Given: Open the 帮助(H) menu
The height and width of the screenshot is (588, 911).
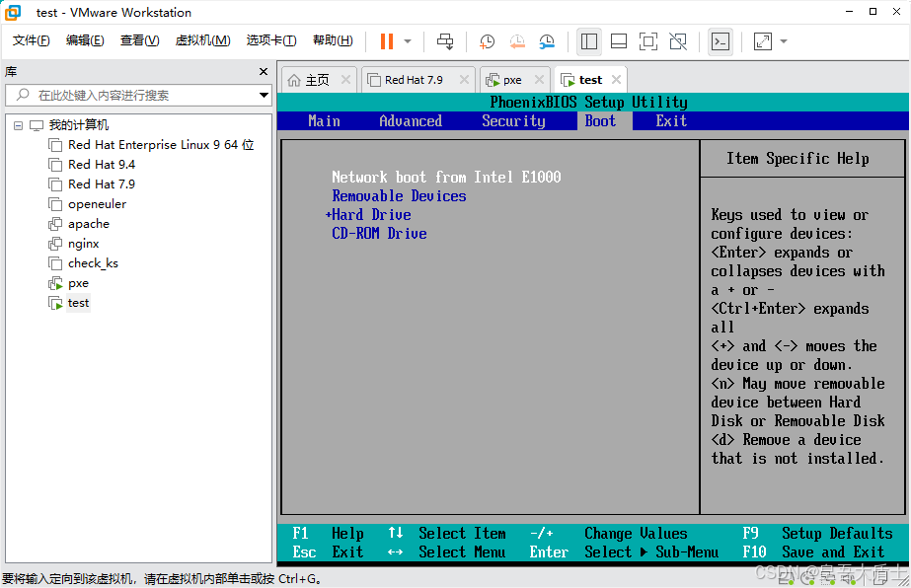Looking at the screenshot, I should coord(333,40).
